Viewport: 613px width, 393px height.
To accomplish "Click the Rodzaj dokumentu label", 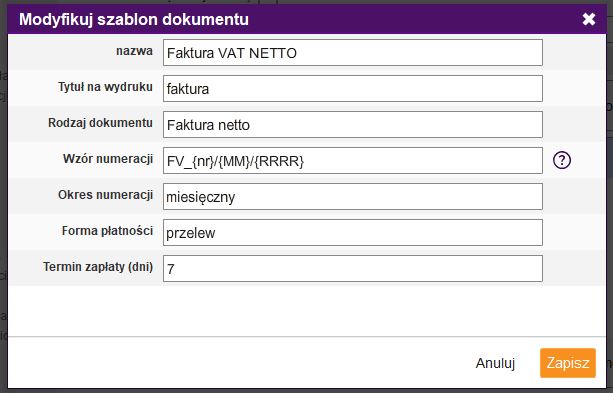I will (100, 123).
